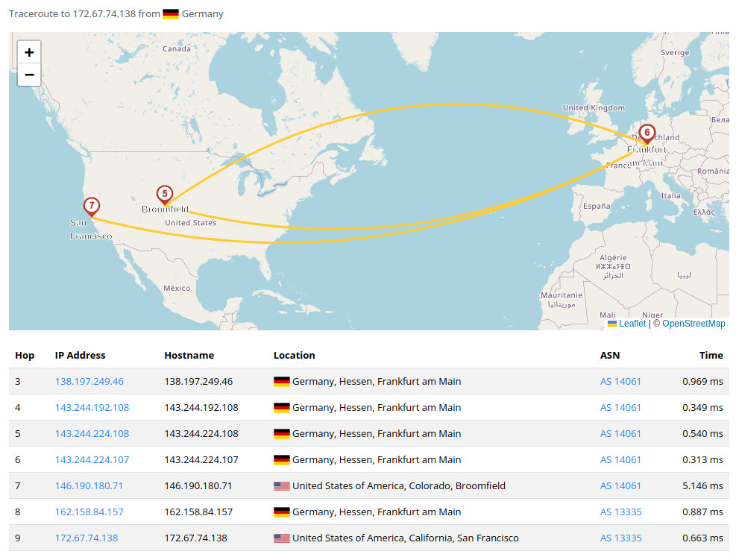739x560 pixels.
Task: Open AS 14061 link for hop 3
Action: [620, 381]
